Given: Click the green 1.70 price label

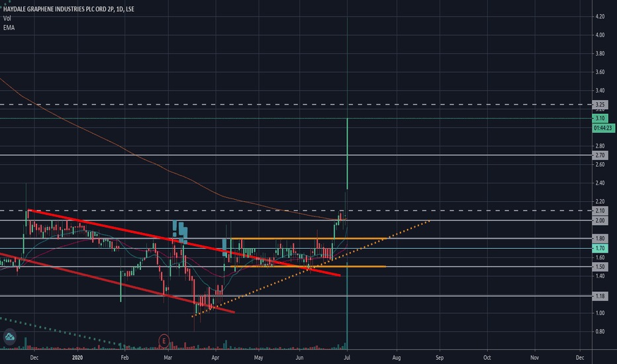Looking at the screenshot, I should coord(600,248).
